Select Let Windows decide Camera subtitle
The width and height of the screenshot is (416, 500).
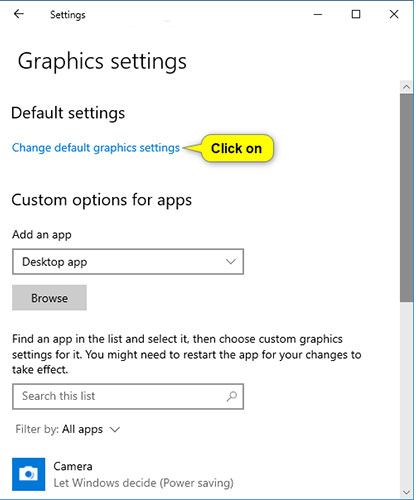tap(143, 483)
